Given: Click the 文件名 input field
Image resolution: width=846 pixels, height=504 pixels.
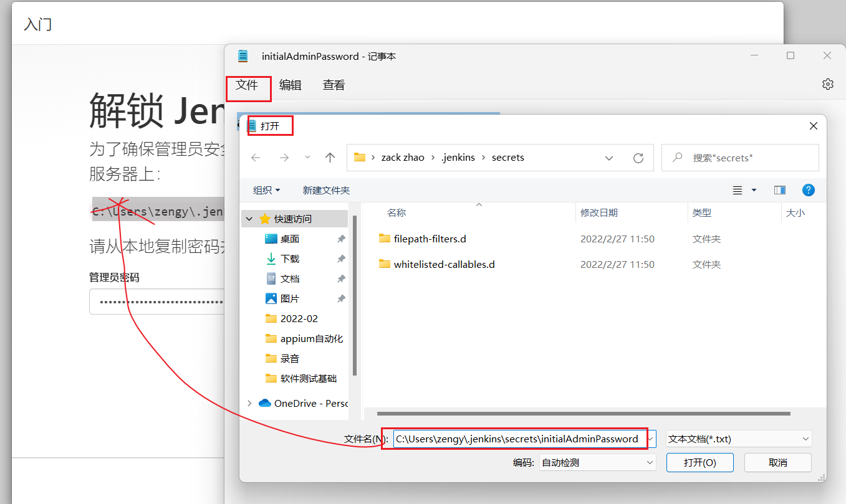Looking at the screenshot, I should [x=519, y=439].
